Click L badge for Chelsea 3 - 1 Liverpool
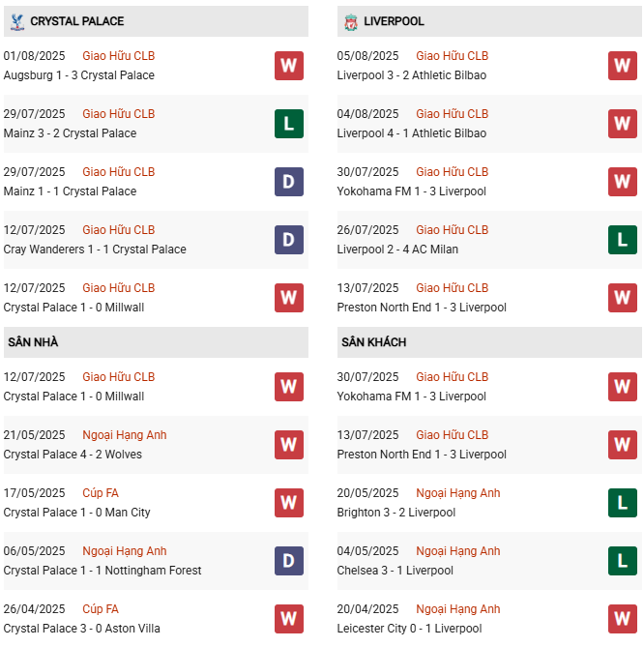 coord(622,561)
